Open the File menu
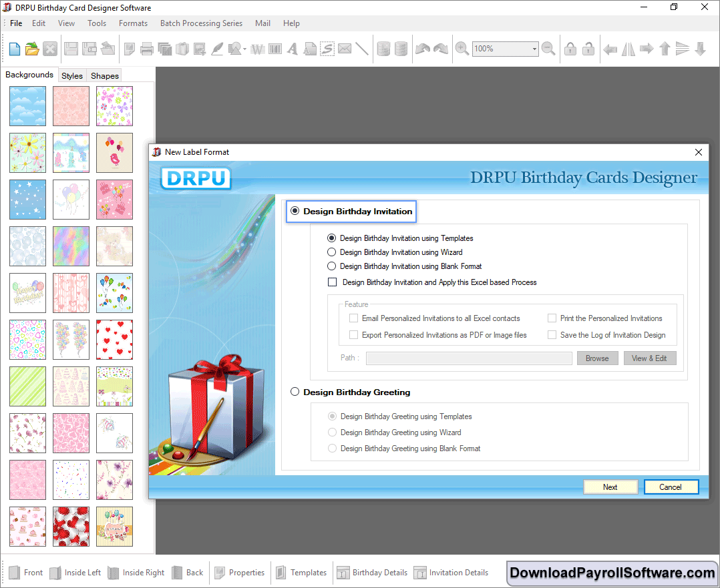720x588 pixels. 16,23
